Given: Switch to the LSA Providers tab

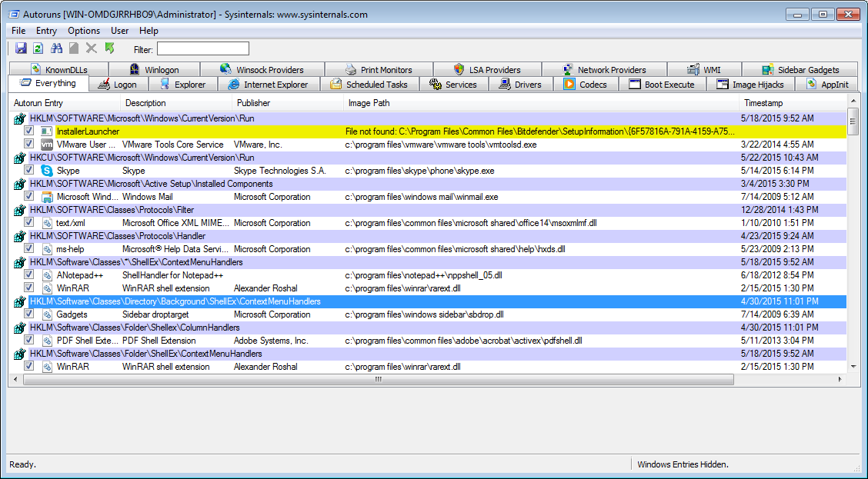Looking at the screenshot, I should 488,70.
